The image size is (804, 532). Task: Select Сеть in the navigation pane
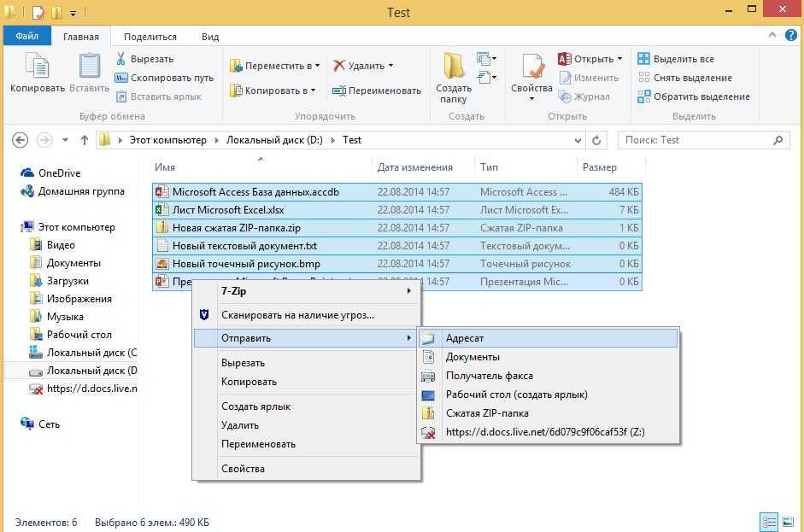point(40,424)
